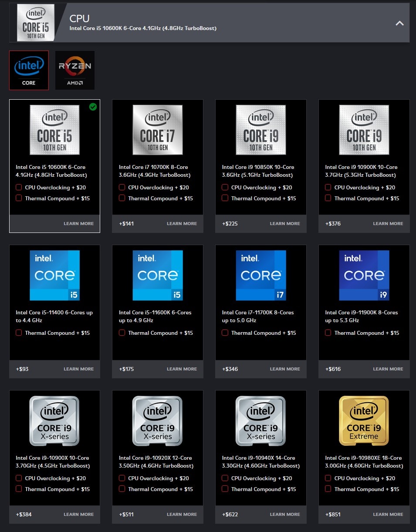Click the green checkmark on the i5 10600K

93,107
